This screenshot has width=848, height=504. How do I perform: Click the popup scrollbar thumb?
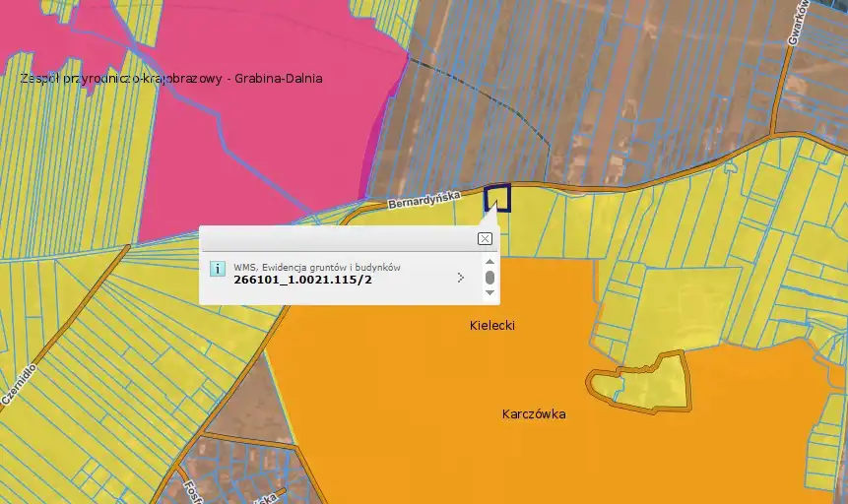point(489,278)
